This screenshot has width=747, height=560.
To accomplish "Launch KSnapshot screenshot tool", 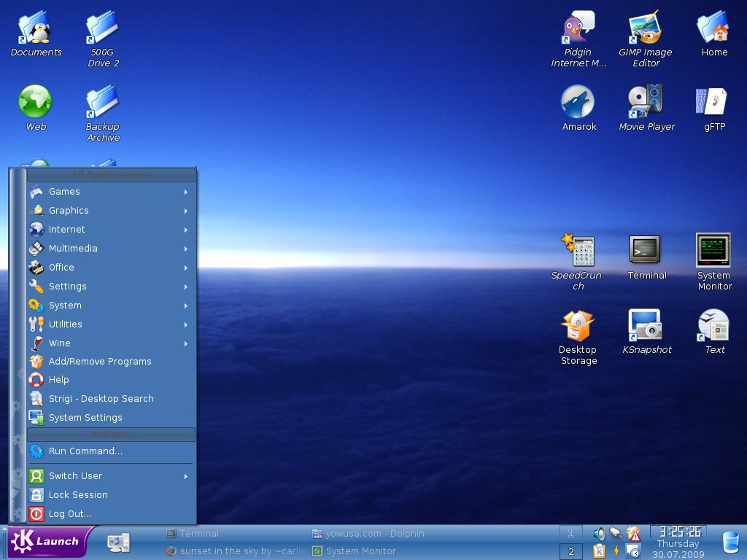I will [x=646, y=327].
